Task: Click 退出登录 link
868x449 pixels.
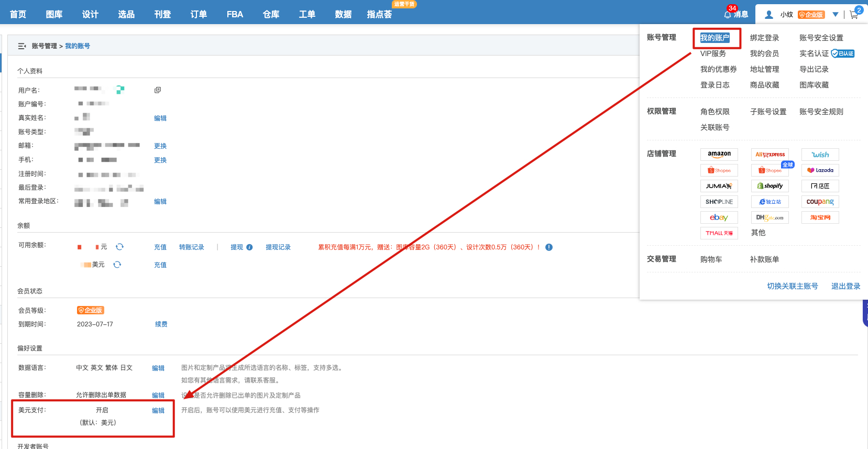Action: (x=846, y=286)
